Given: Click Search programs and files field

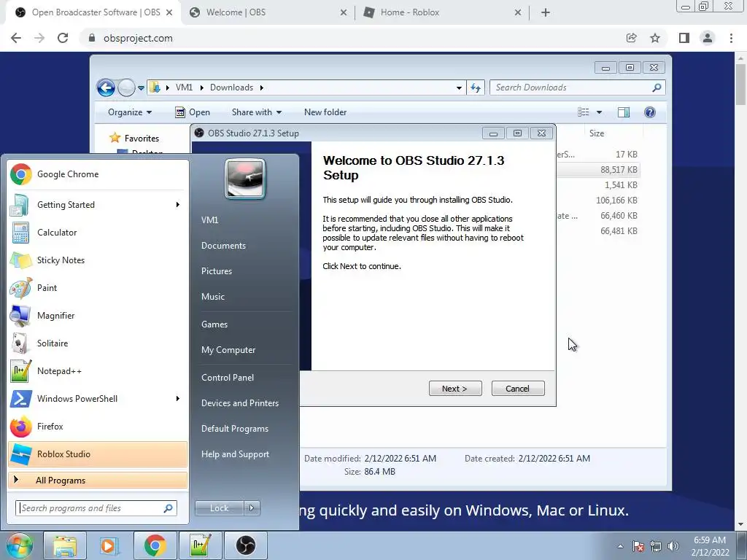Looking at the screenshot, I should (96, 508).
